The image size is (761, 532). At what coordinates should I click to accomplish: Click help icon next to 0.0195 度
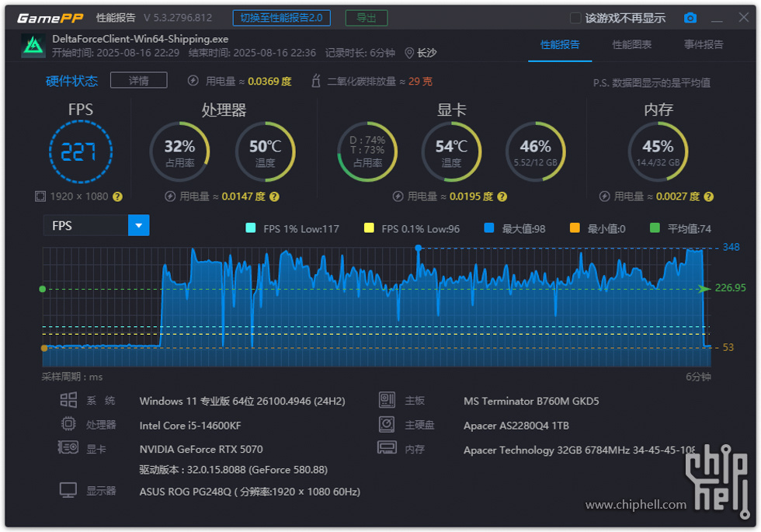pos(502,196)
